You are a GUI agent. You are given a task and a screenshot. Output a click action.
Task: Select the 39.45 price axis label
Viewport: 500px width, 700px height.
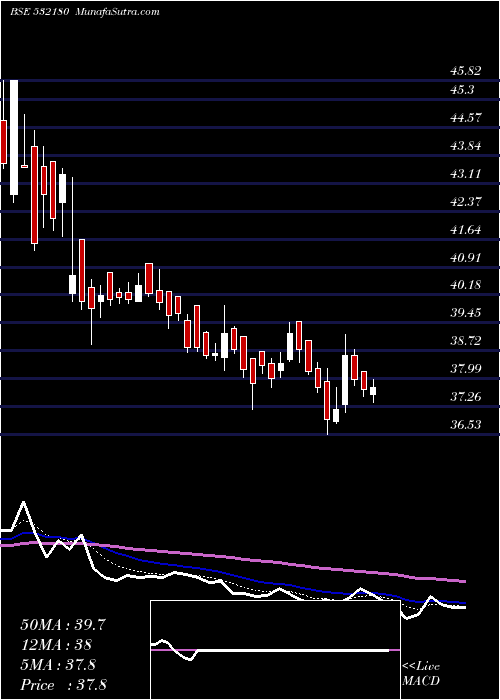tap(466, 312)
